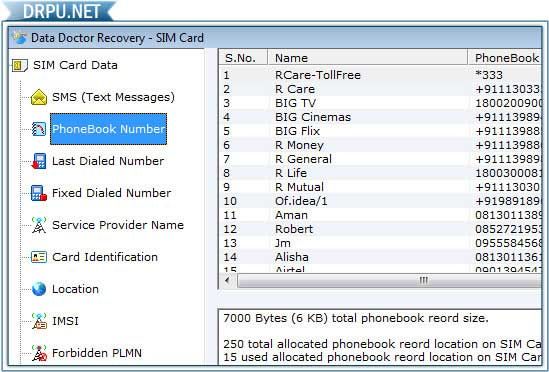Click phone number *333
Image resolution: width=549 pixels, height=372 pixels.
point(489,75)
